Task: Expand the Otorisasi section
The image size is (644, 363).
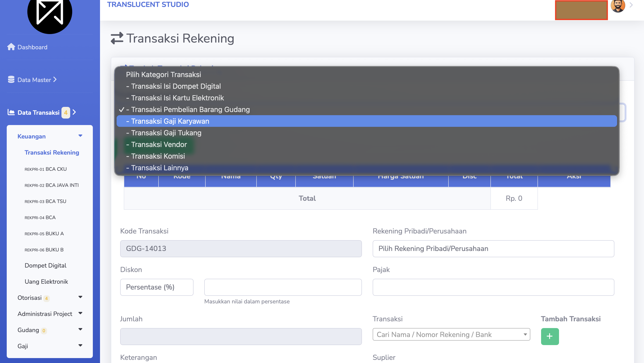Action: tap(80, 297)
